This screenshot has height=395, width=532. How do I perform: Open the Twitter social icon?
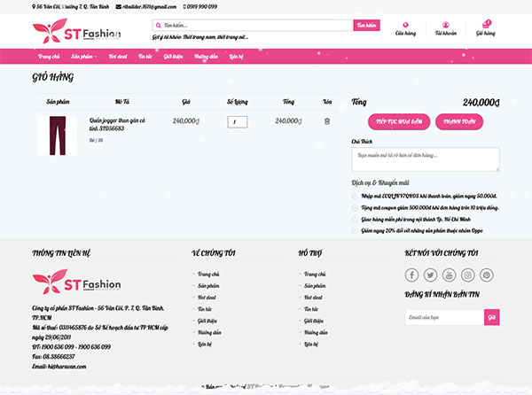tap(430, 275)
